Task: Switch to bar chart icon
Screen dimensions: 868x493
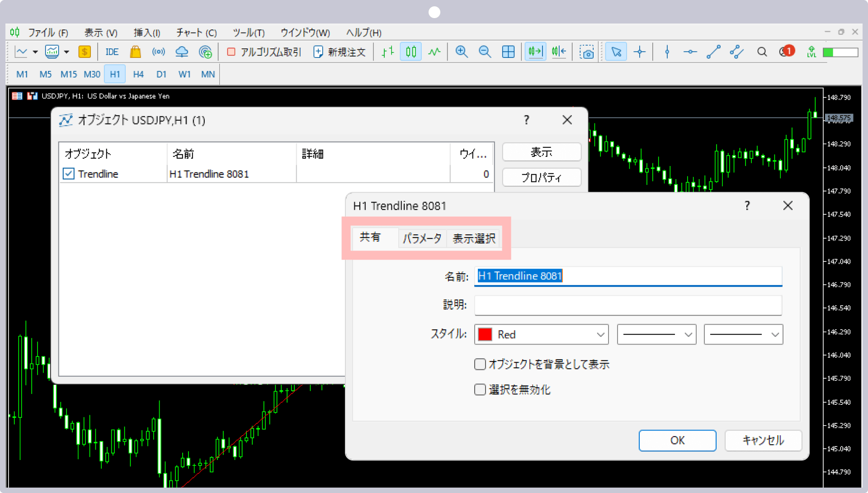Action: tap(387, 52)
